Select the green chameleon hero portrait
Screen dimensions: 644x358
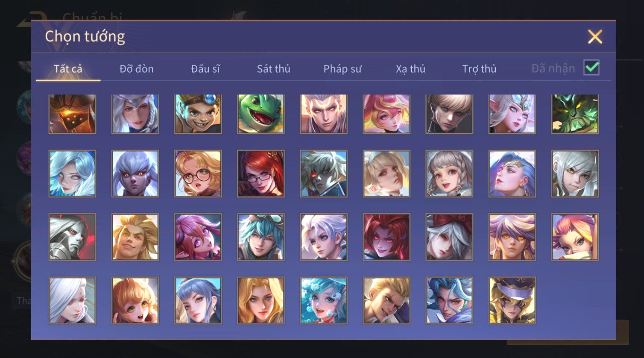pos(261,114)
